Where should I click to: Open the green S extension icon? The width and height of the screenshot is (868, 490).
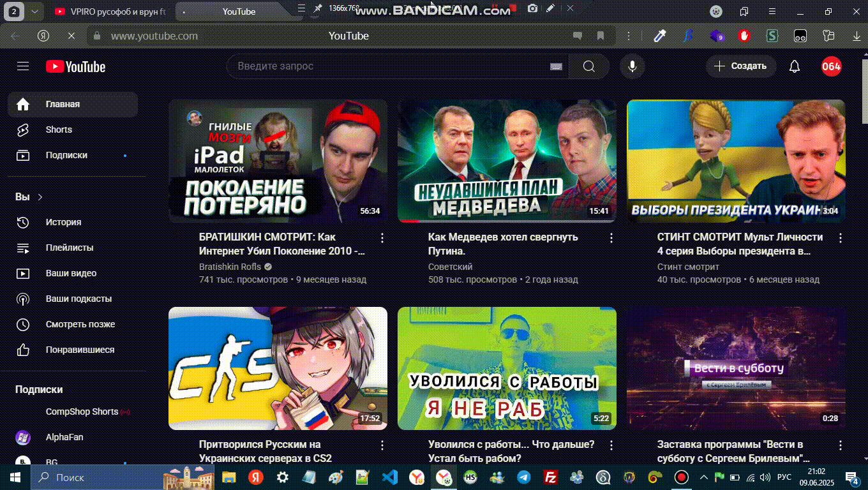(772, 36)
